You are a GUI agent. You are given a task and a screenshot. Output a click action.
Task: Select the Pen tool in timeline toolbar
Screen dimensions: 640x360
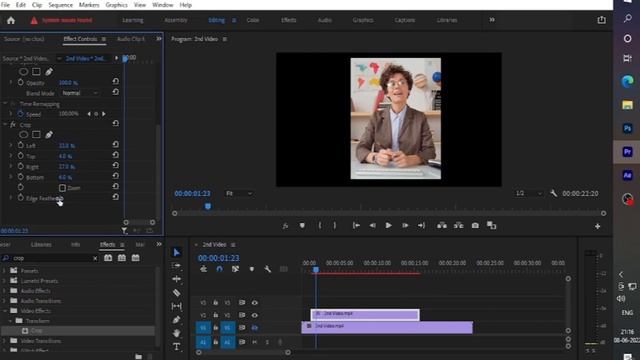coord(176,320)
